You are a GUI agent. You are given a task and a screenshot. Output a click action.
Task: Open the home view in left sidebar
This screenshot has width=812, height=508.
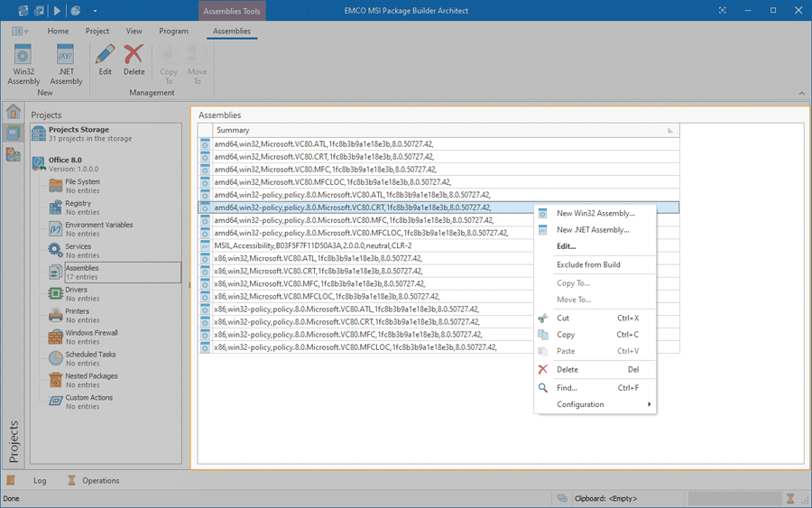click(13, 112)
